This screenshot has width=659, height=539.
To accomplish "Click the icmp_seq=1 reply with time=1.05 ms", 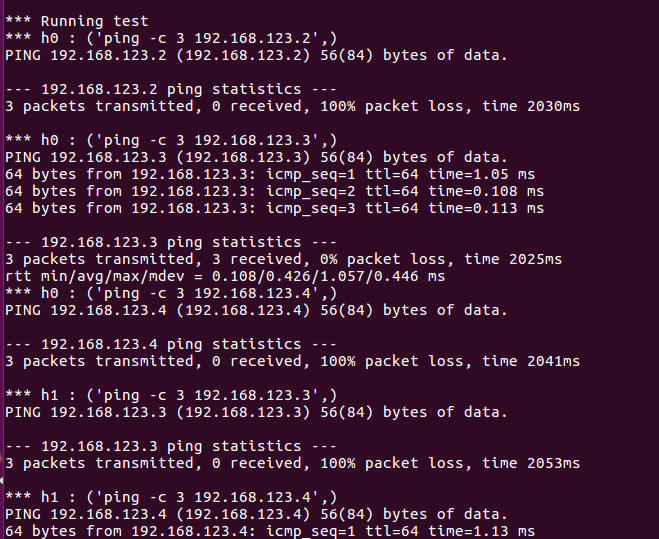I will point(270,174).
